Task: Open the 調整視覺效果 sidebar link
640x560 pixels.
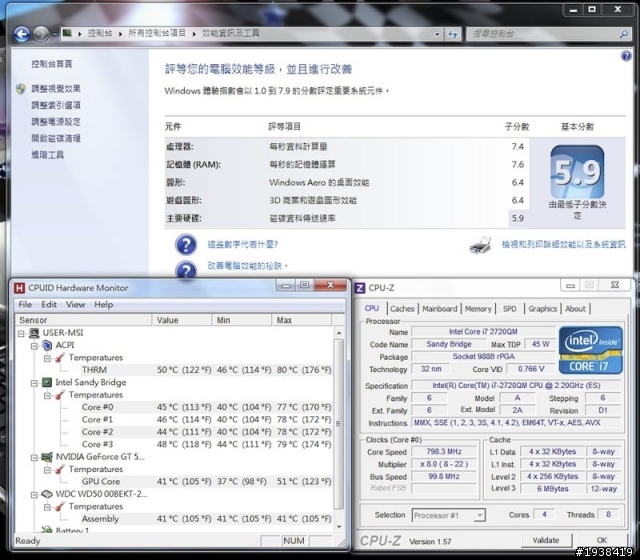Action: pyautogui.click(x=56, y=89)
